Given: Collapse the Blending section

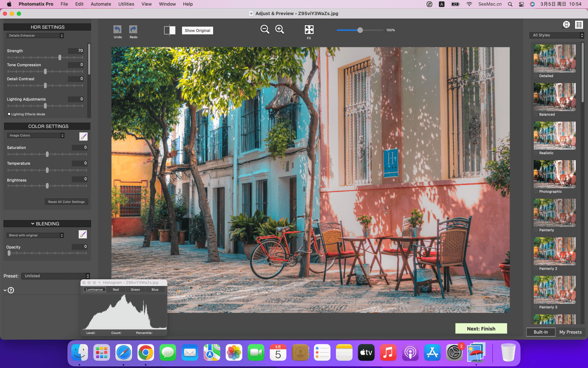Looking at the screenshot, I should [x=33, y=224].
